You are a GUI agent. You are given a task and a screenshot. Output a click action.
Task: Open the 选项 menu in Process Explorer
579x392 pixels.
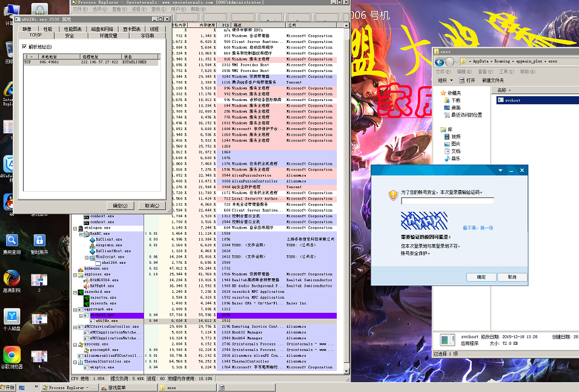pos(100,9)
